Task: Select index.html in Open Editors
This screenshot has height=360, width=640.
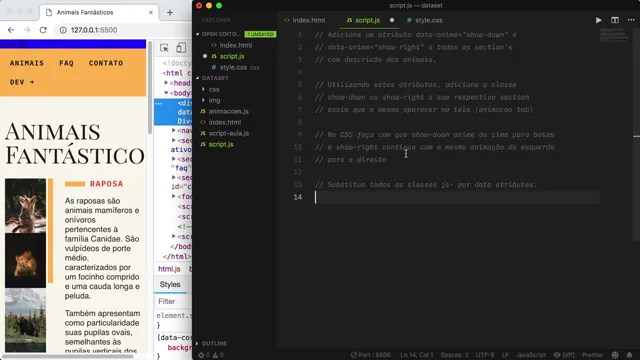Action: tap(236, 45)
